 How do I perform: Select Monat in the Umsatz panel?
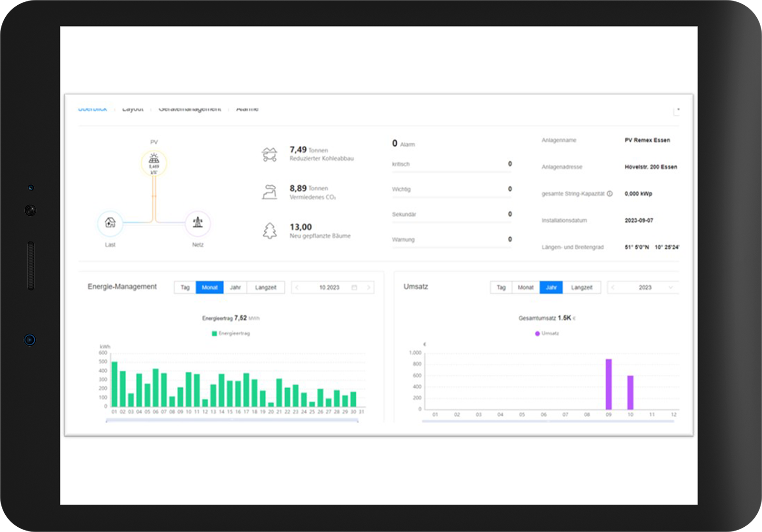click(x=525, y=288)
